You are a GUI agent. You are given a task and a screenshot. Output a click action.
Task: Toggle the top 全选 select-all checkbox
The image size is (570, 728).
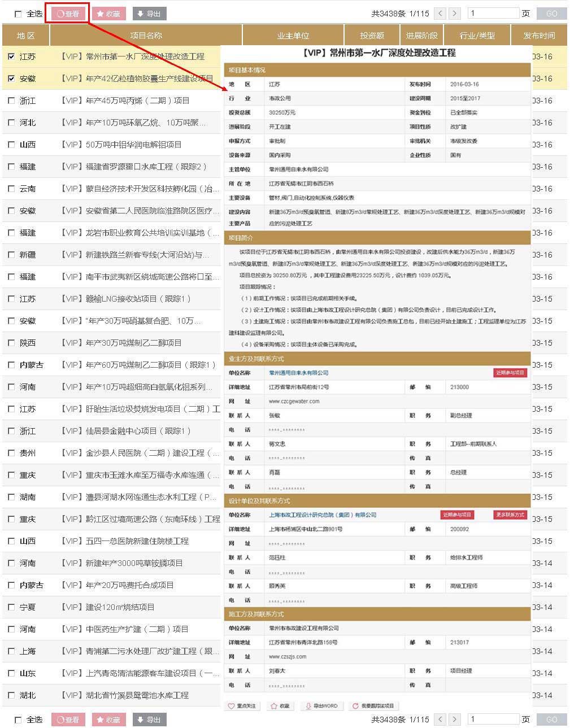(18, 14)
